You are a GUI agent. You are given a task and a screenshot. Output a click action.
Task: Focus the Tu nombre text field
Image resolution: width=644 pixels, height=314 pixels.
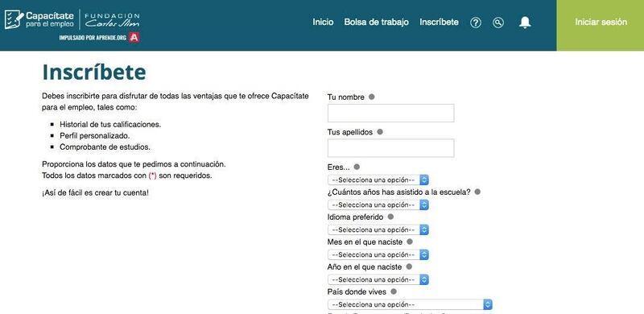(x=390, y=113)
